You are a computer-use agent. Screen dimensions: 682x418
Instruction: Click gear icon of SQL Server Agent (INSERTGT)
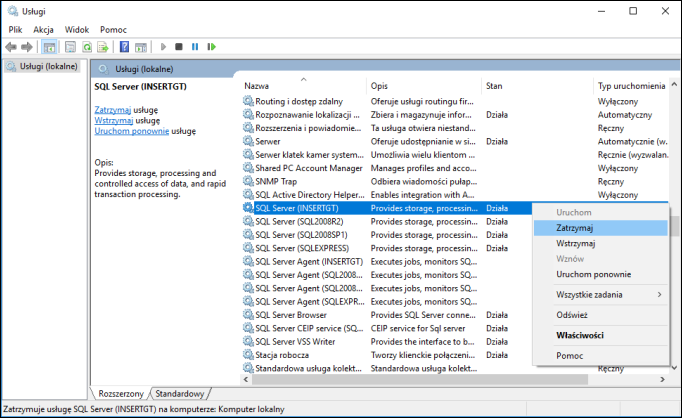click(x=248, y=261)
